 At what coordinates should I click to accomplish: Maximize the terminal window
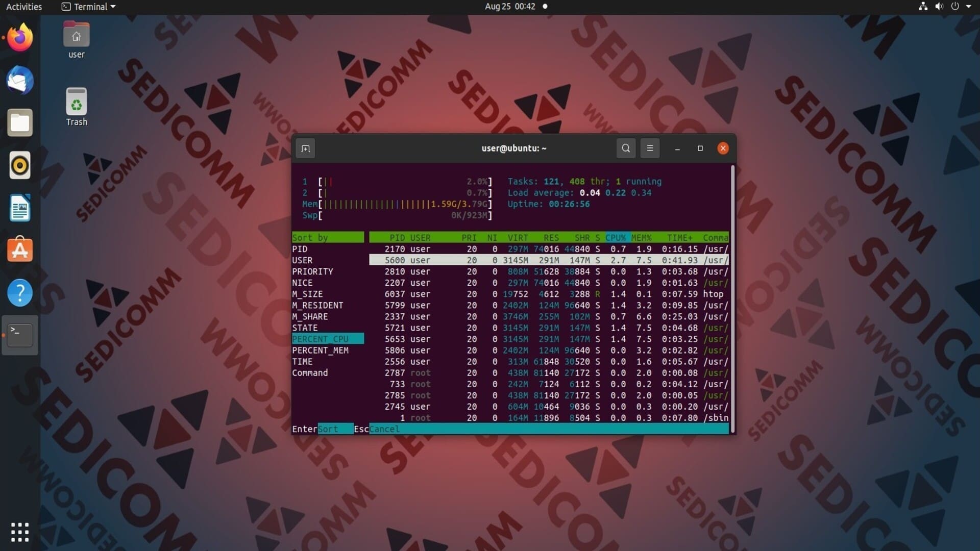(x=700, y=148)
